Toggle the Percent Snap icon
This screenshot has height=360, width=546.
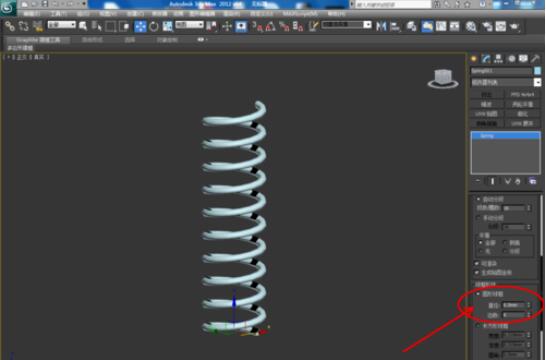(284, 26)
